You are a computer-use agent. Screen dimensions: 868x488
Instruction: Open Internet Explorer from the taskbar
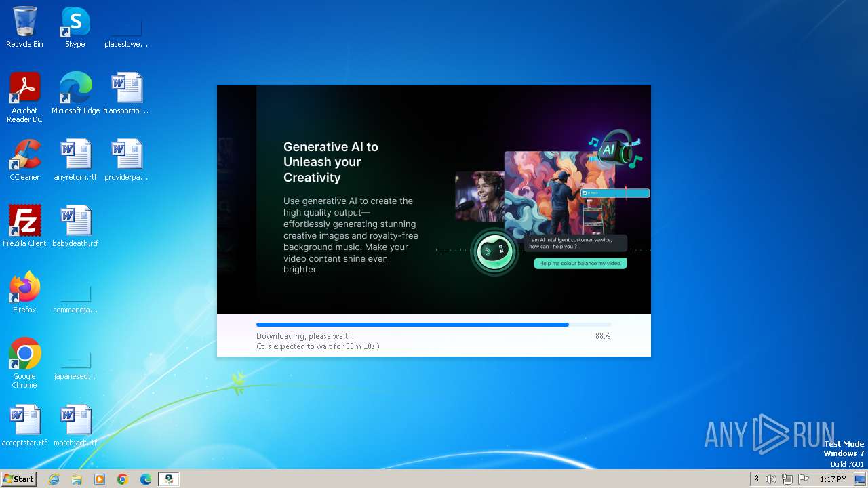(54, 479)
